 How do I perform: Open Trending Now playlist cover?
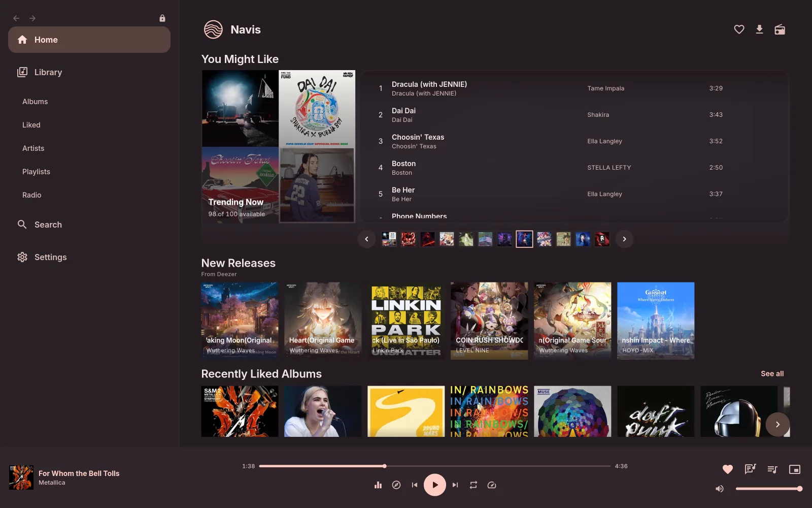[279, 146]
